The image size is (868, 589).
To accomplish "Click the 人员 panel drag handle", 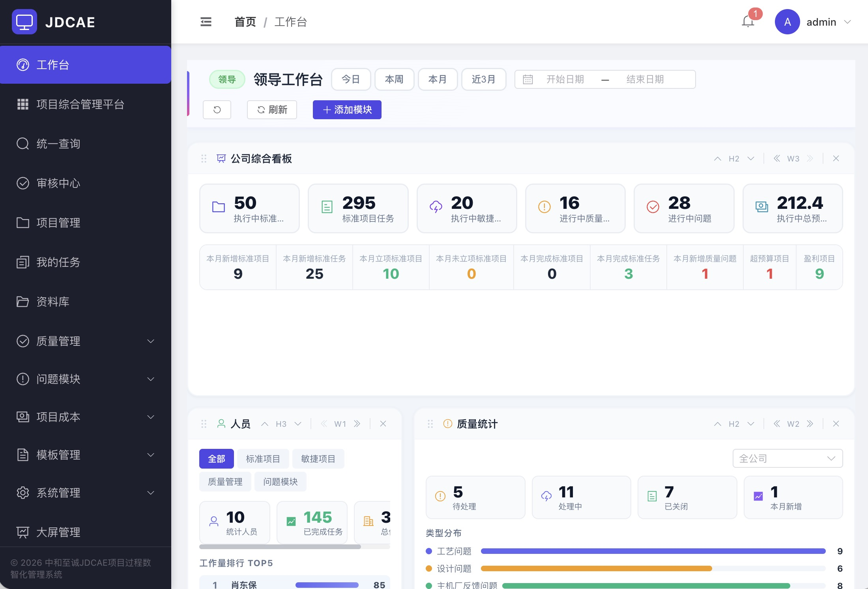I will [204, 424].
